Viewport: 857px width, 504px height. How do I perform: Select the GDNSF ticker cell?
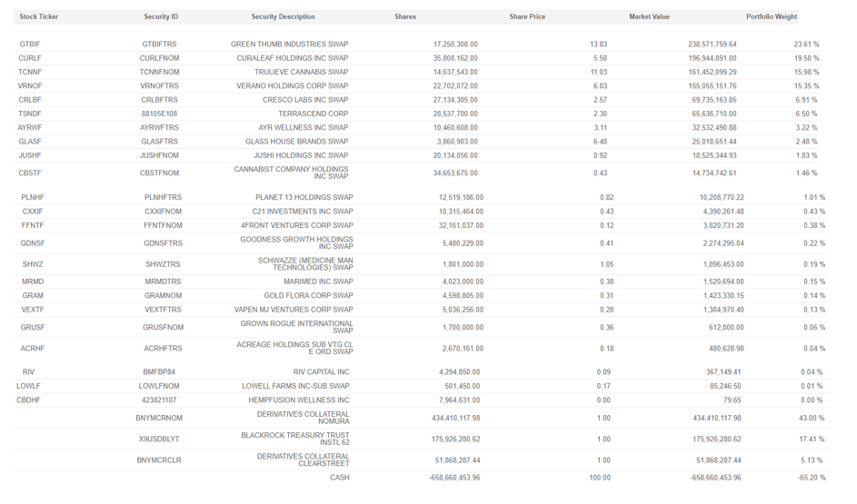(x=33, y=243)
